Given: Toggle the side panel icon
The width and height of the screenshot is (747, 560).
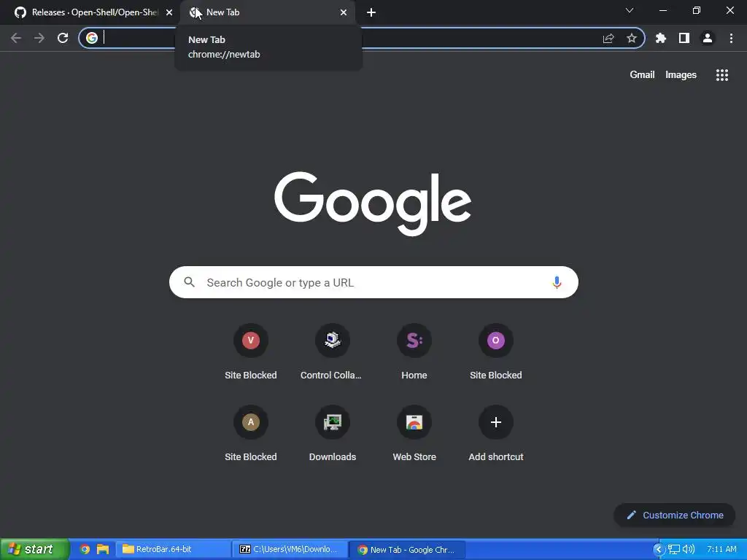Looking at the screenshot, I should click(x=684, y=38).
